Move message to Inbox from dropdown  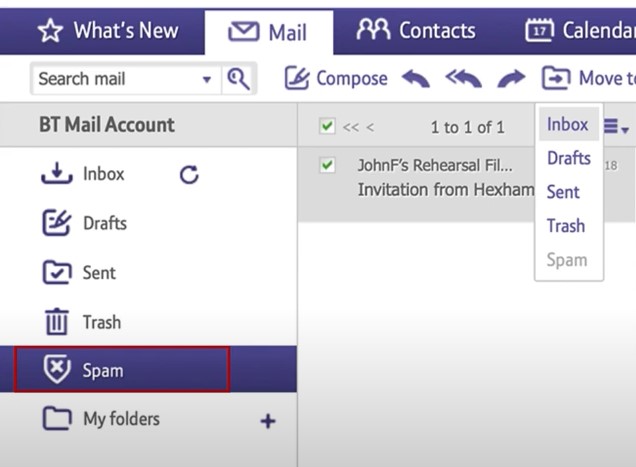568,124
